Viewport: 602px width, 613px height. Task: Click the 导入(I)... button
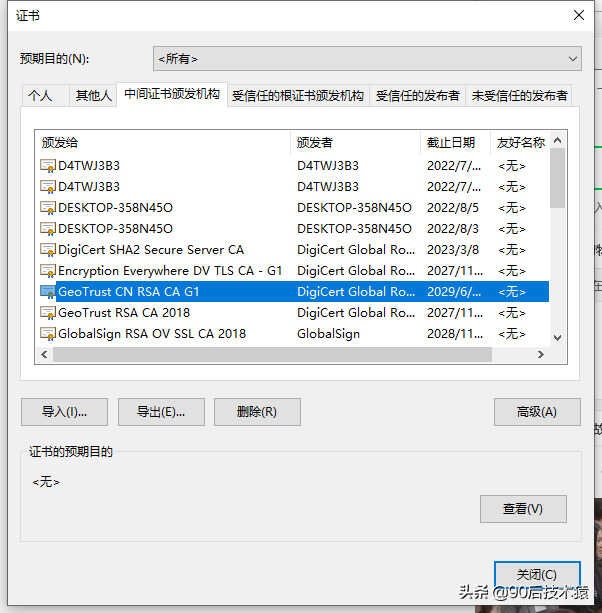point(64,412)
